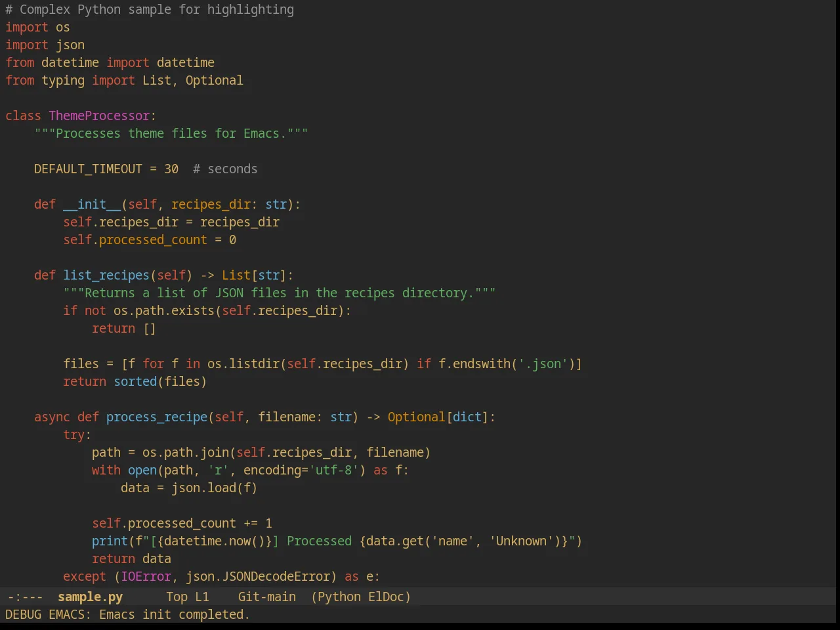
Task: Click the __init__ method name
Action: pyautogui.click(x=92, y=205)
